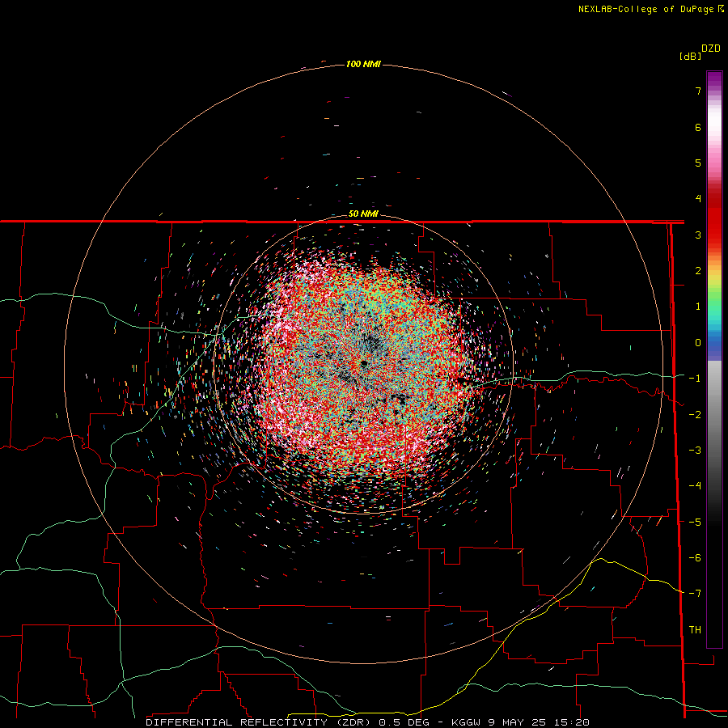Image resolution: width=728 pixels, height=728 pixels.
Task: Click the 0 value on the color scale
Action: 698,343
